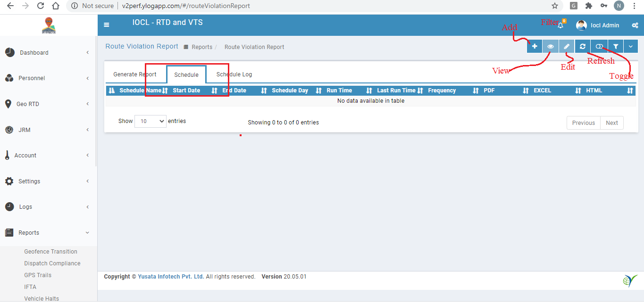This screenshot has height=304, width=644.
Task: Reload the page in the browser
Action: [x=41, y=6]
